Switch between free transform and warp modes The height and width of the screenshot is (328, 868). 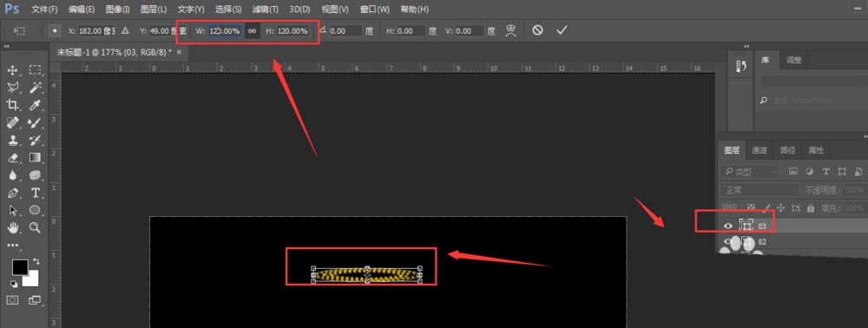pos(510,31)
